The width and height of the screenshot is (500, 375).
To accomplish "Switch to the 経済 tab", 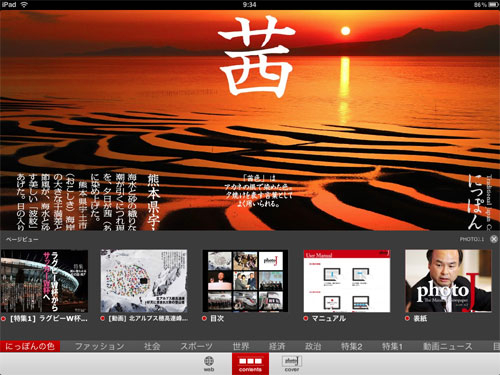I will tap(277, 346).
